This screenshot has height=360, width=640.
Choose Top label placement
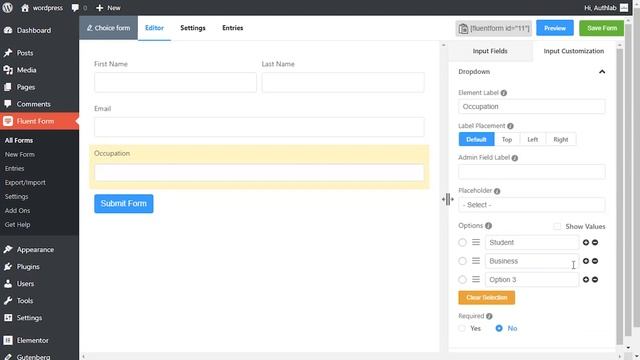[x=507, y=139]
